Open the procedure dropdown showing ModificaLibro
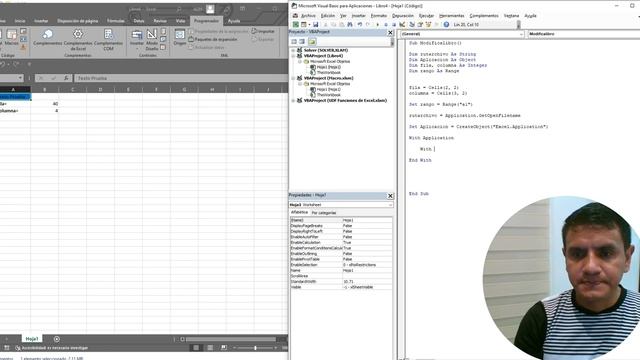Screen dimensions: 640x360 584,34
